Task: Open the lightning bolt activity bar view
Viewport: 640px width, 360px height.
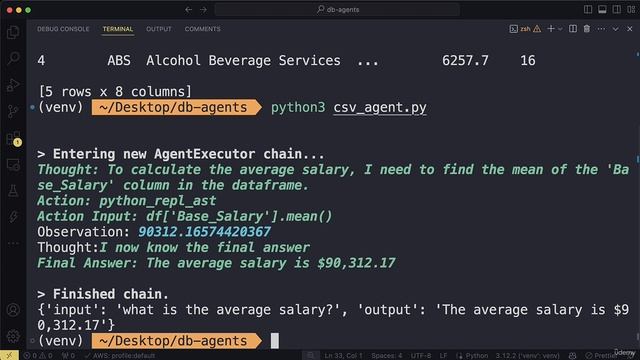Action: [x=13, y=216]
